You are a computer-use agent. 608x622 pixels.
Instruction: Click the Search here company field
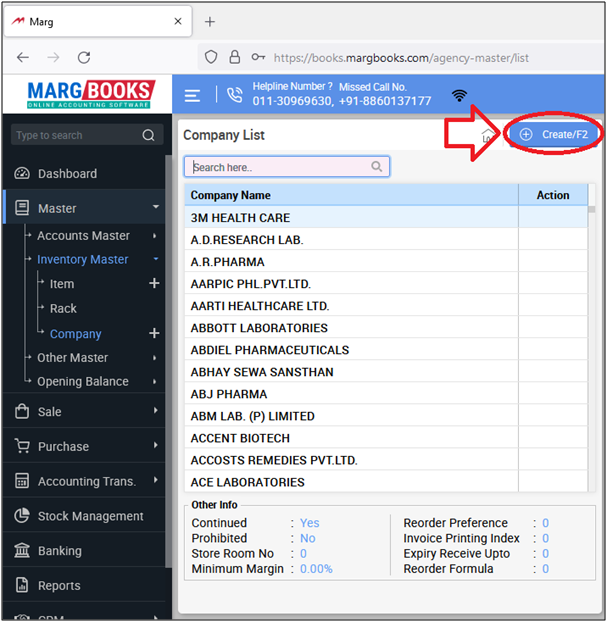tap(287, 167)
